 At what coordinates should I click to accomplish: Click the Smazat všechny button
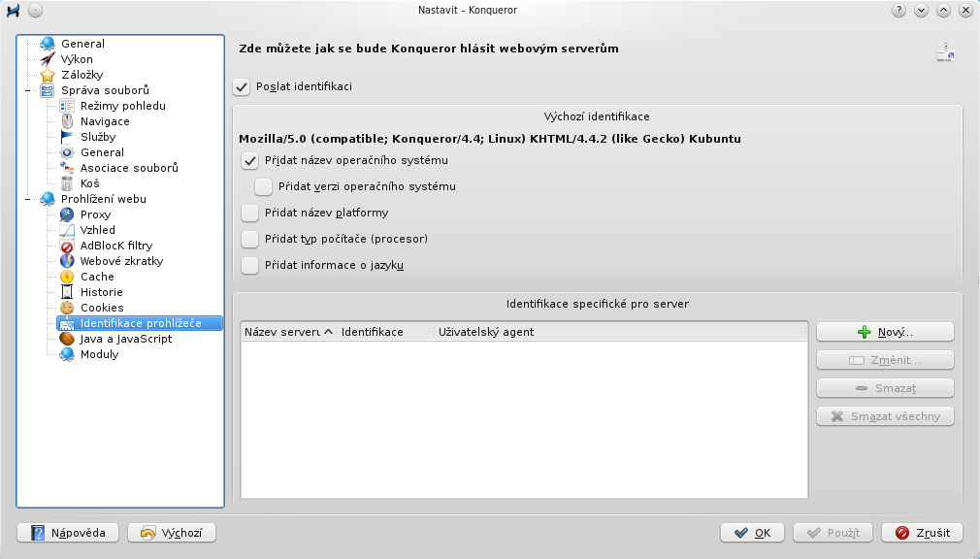tap(885, 416)
